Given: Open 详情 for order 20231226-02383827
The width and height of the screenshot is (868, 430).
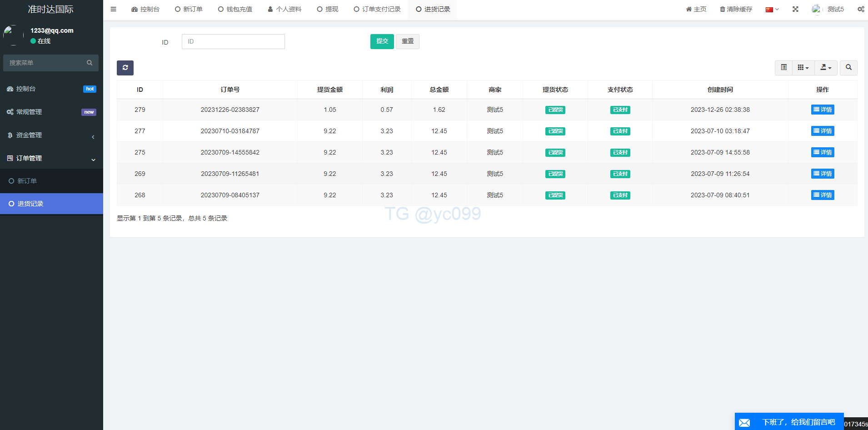Looking at the screenshot, I should pos(822,110).
